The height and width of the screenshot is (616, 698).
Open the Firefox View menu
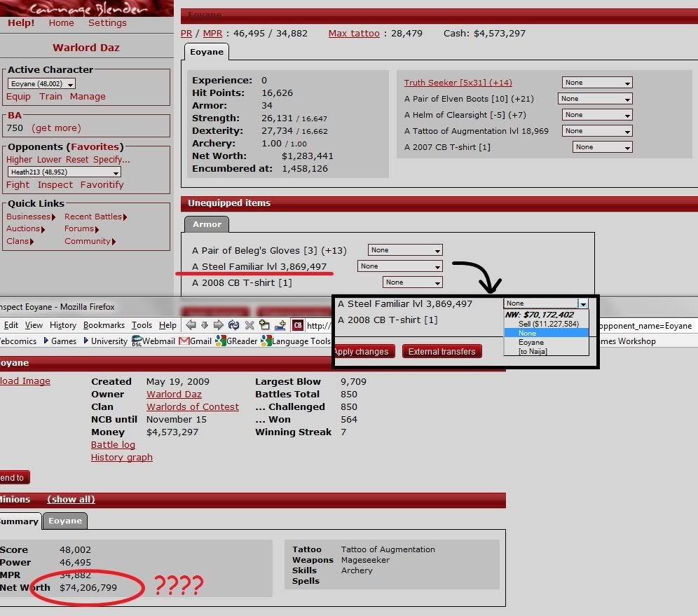click(34, 325)
